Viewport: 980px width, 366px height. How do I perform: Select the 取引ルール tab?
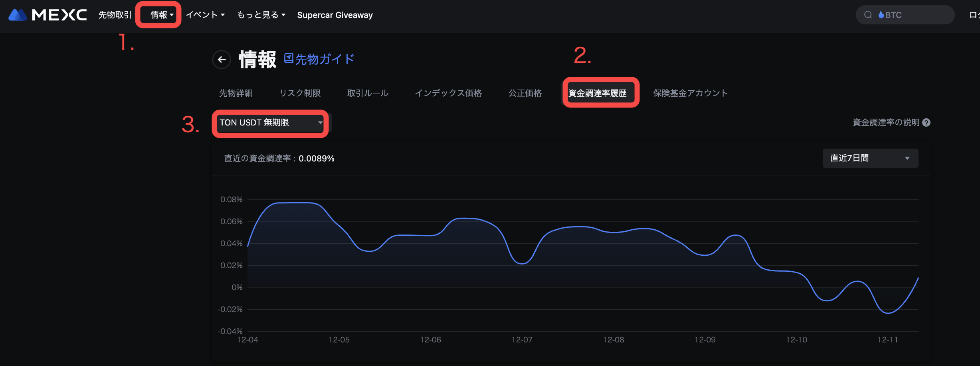coord(367,93)
